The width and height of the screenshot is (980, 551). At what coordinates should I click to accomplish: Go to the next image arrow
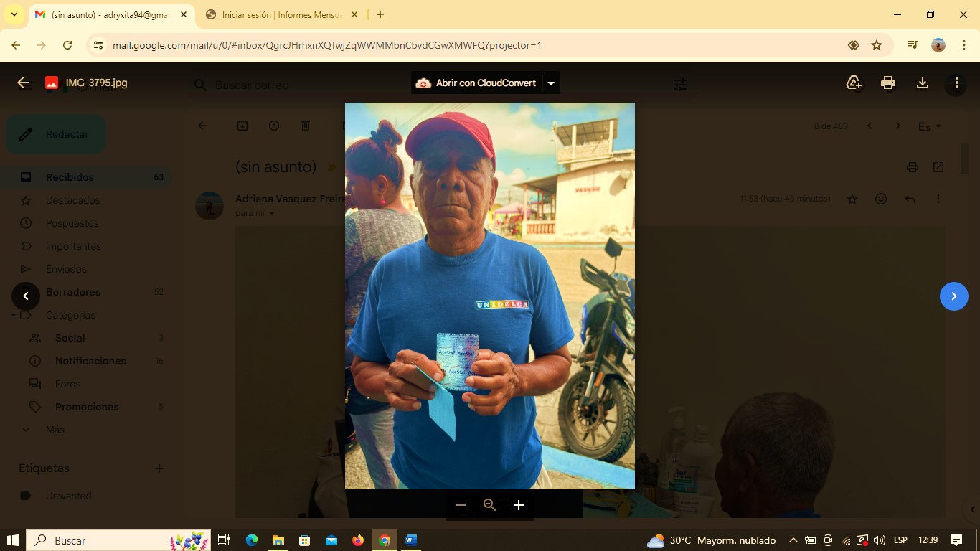[x=953, y=296]
